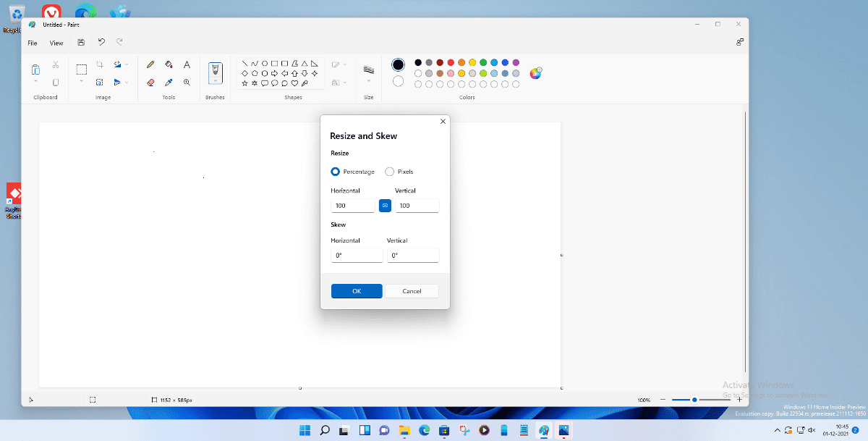Viewport: 868px width, 441px height.
Task: Click the OK button in dialog
Action: click(x=357, y=291)
